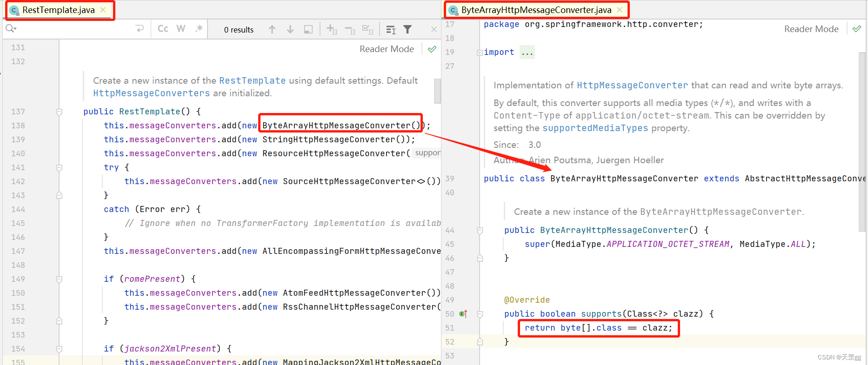Click AtomFeedHttpMessageConverter on line 150
Image resolution: width=868 pixels, height=365 pixels.
pyautogui.click(x=354, y=293)
